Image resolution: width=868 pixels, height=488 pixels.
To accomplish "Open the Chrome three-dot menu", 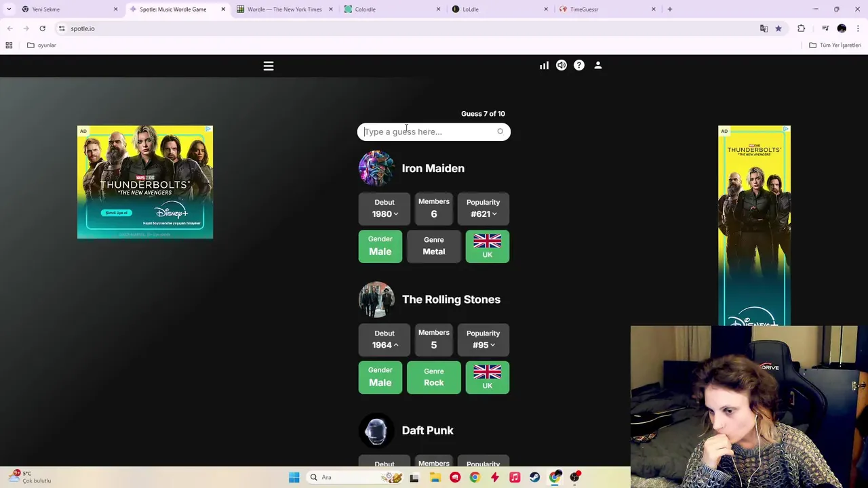I will point(858,28).
